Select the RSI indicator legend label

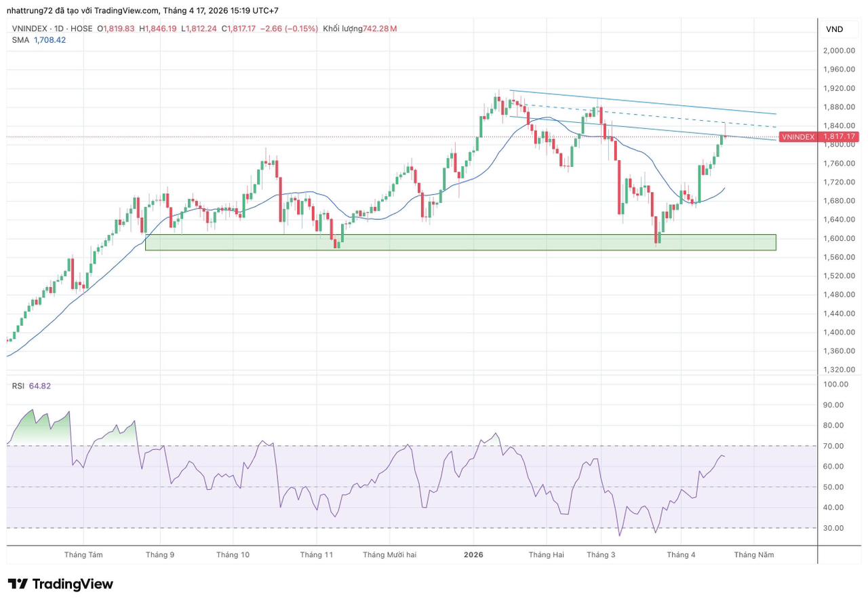[x=18, y=386]
